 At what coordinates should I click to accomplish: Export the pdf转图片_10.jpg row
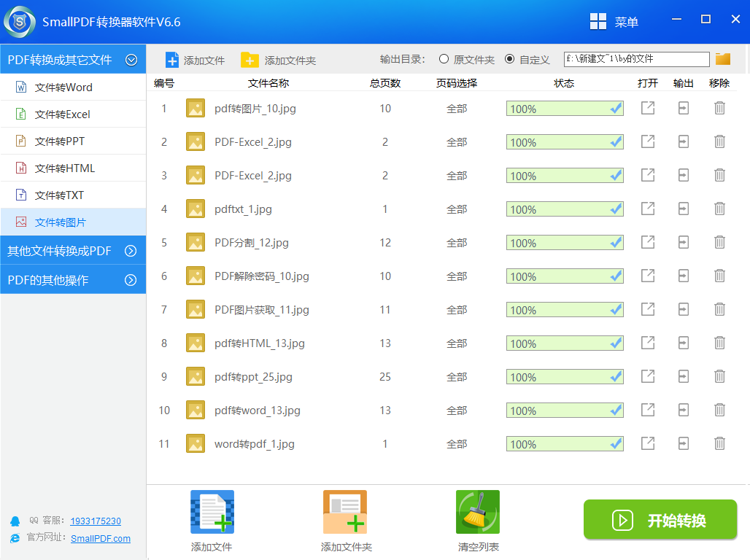[684, 108]
